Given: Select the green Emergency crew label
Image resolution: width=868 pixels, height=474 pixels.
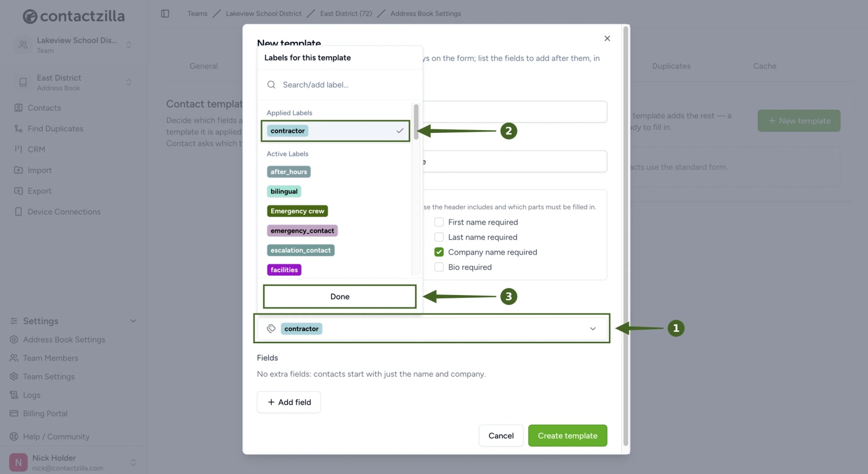Looking at the screenshot, I should click(x=297, y=211).
